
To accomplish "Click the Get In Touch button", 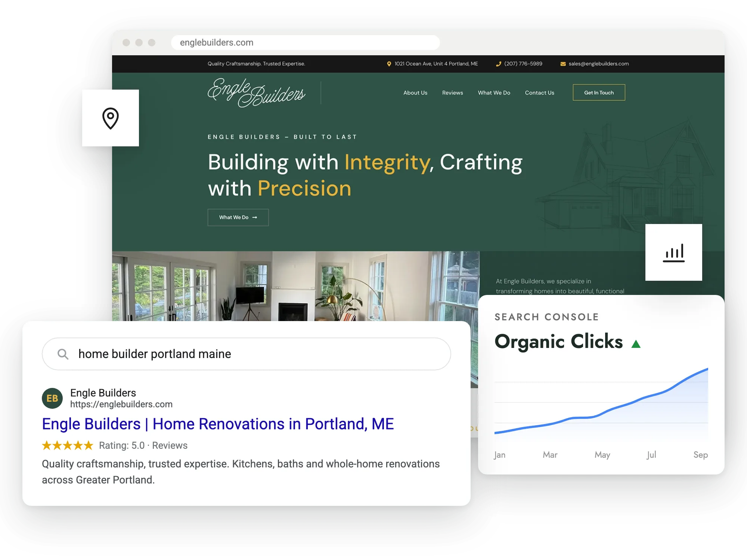I will (x=599, y=93).
